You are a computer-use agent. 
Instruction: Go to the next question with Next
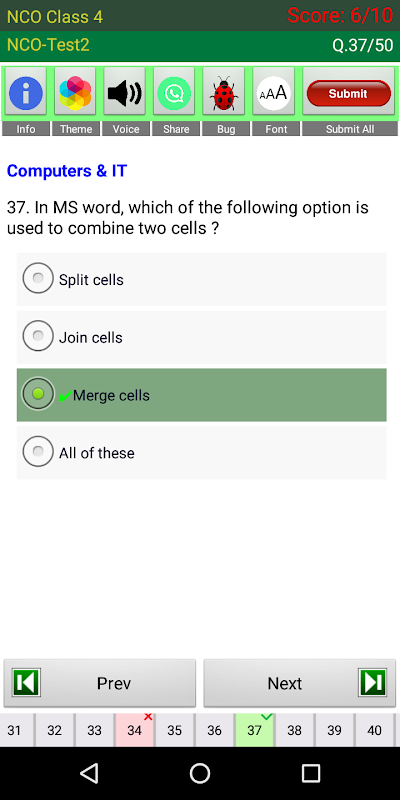(299, 683)
